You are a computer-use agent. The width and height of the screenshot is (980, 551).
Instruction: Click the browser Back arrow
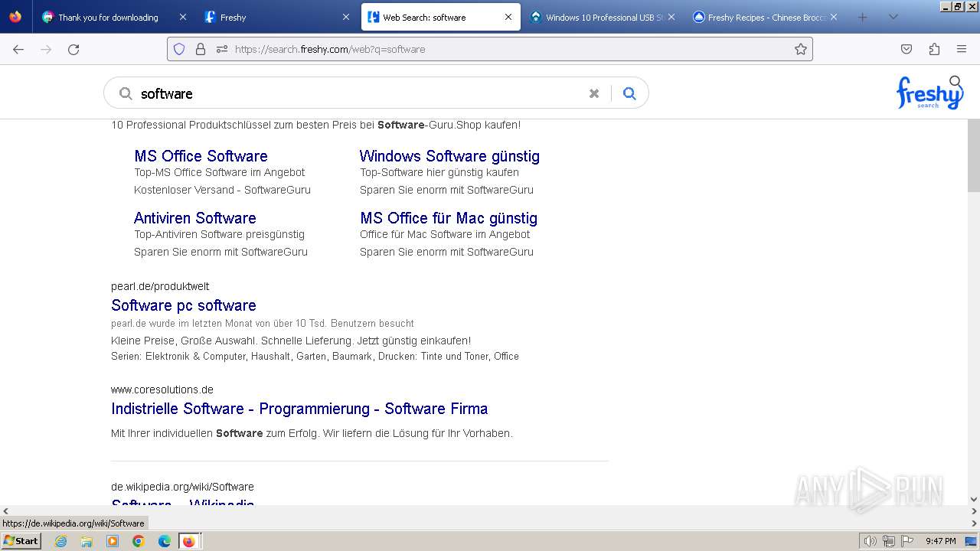point(18,49)
